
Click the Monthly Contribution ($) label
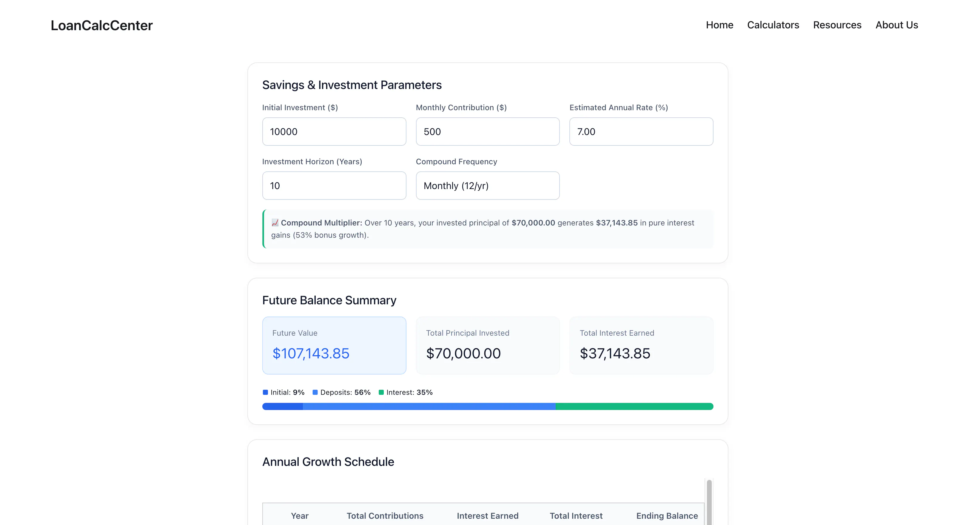pyautogui.click(x=461, y=108)
